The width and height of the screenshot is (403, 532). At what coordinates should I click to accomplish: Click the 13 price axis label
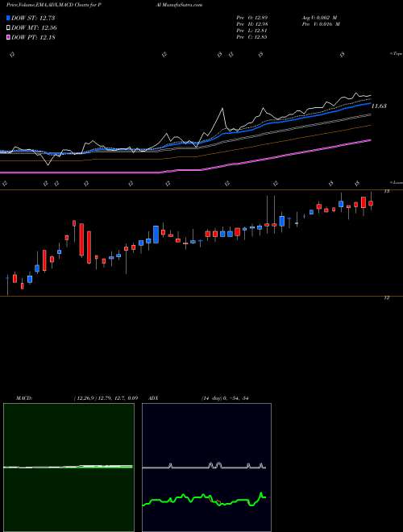(x=386, y=192)
